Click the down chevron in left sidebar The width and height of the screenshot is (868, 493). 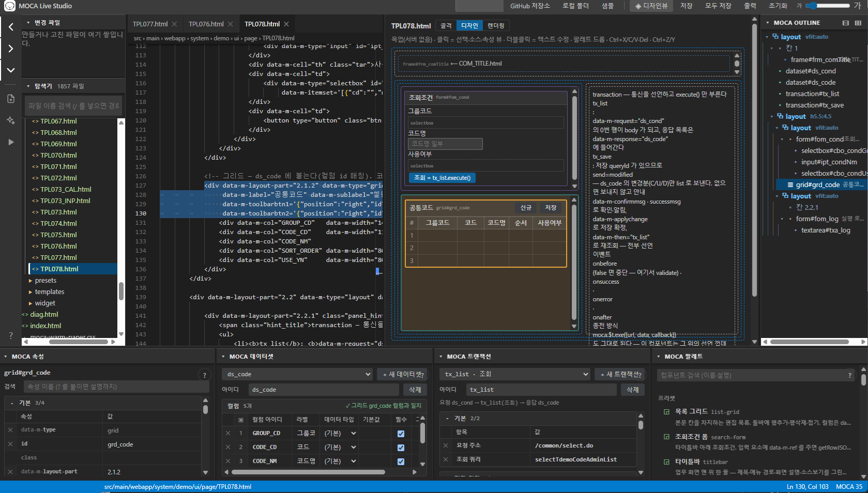tap(11, 70)
